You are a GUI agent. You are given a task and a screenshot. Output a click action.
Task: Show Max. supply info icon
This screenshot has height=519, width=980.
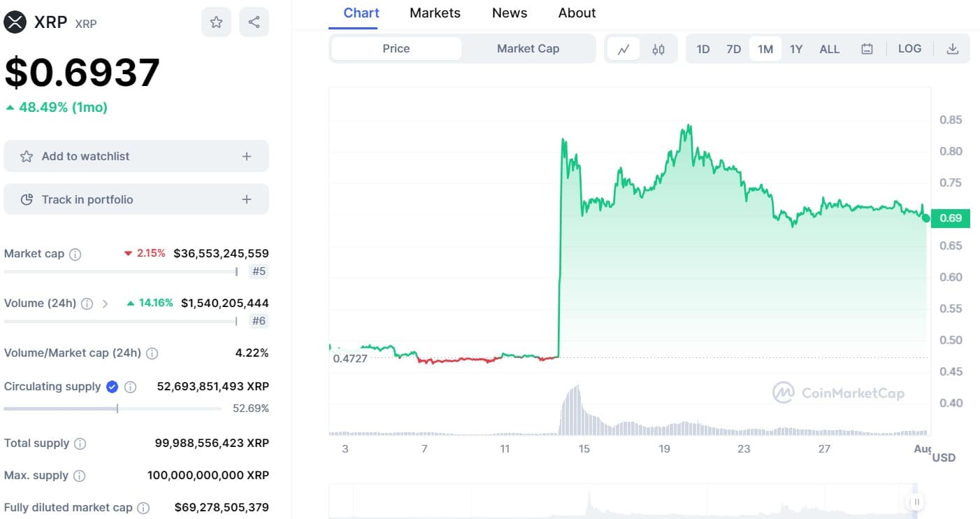click(x=79, y=476)
